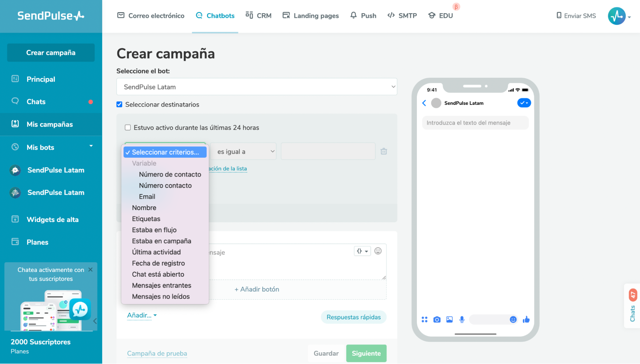
Task: Click the Crear campaña sidebar button
Action: tap(51, 53)
